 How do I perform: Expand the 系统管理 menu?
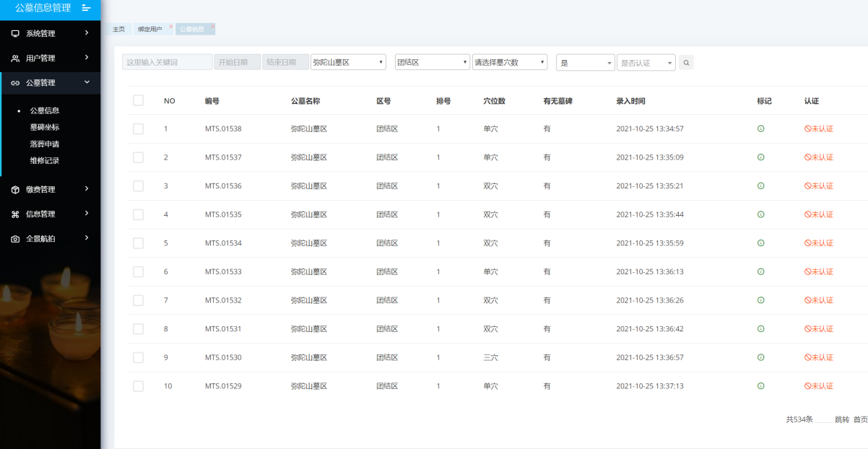[x=87, y=32]
